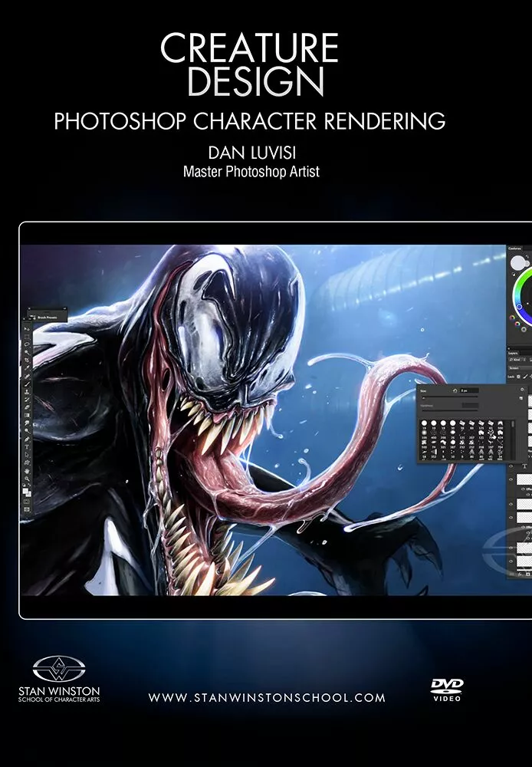Open the www.stanwinstonschool.com link

267,697
